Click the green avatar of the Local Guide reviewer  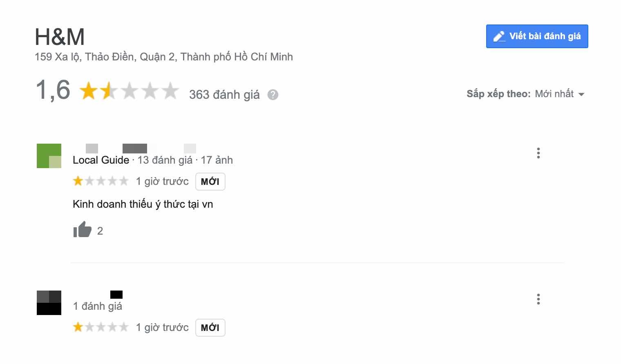49,156
